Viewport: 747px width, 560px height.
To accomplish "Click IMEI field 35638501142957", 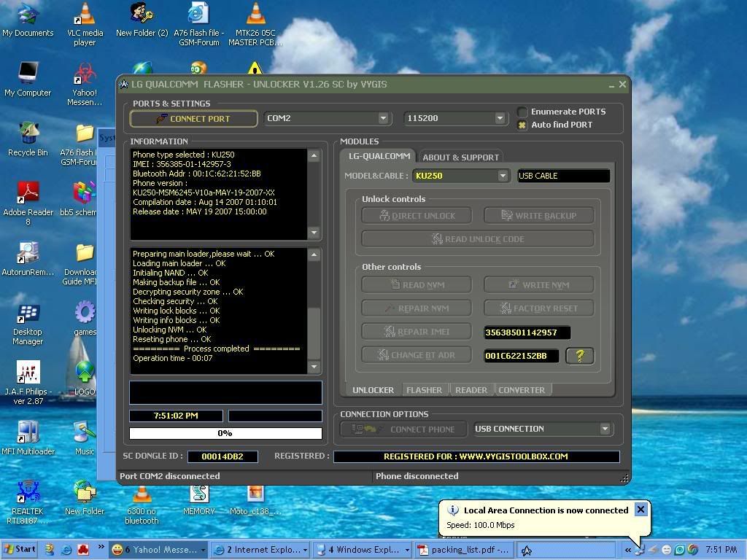I will (527, 332).
